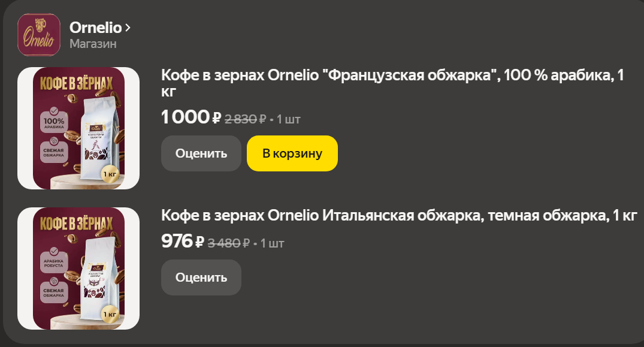Screen dimensions: 644x347
Task: Click the 1 кг badge in Italian roast image
Action: [110, 313]
